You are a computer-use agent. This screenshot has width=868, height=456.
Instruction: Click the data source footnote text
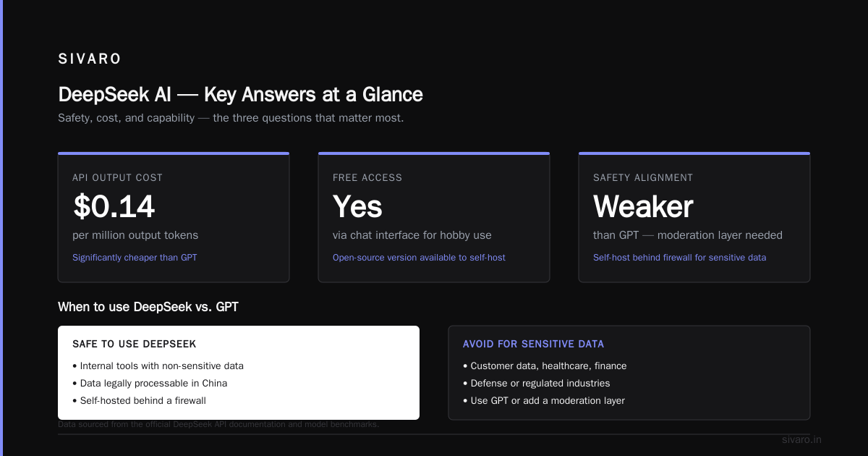click(218, 425)
